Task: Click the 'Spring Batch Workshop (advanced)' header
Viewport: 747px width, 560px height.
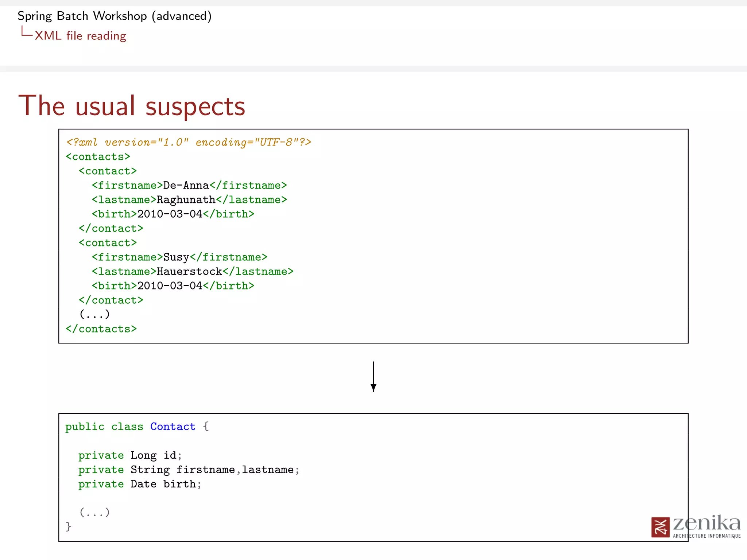Action: point(115,16)
